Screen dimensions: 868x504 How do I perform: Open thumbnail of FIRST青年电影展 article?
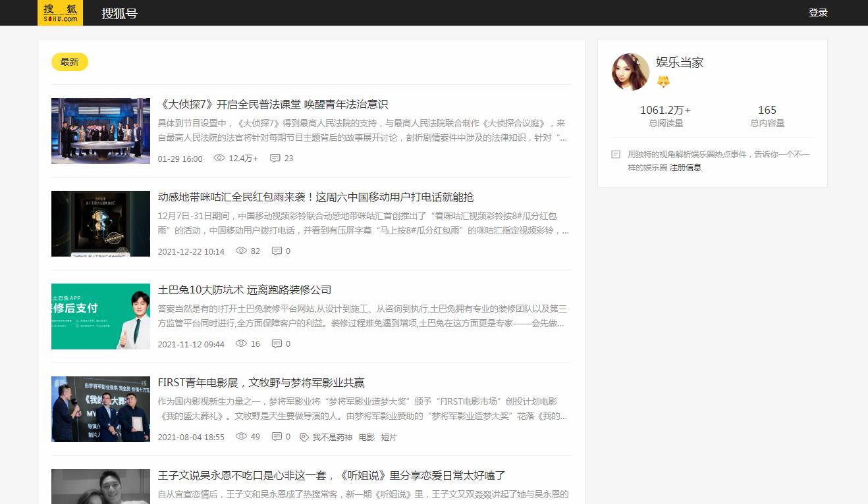tap(101, 409)
